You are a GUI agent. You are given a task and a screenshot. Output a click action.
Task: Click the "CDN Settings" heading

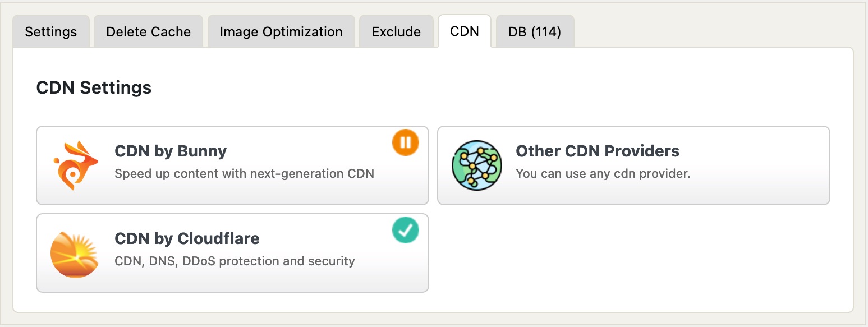94,87
